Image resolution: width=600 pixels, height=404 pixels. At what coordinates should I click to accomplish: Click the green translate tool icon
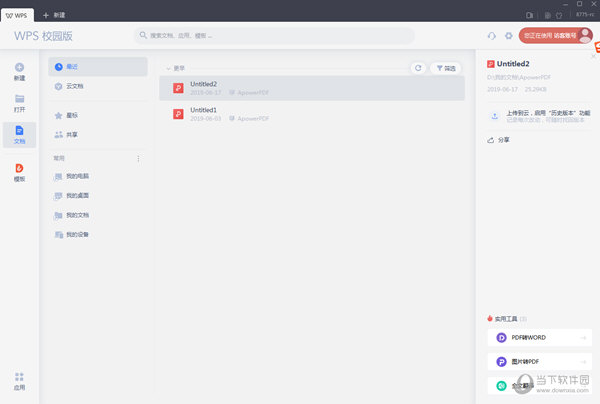[x=501, y=386]
